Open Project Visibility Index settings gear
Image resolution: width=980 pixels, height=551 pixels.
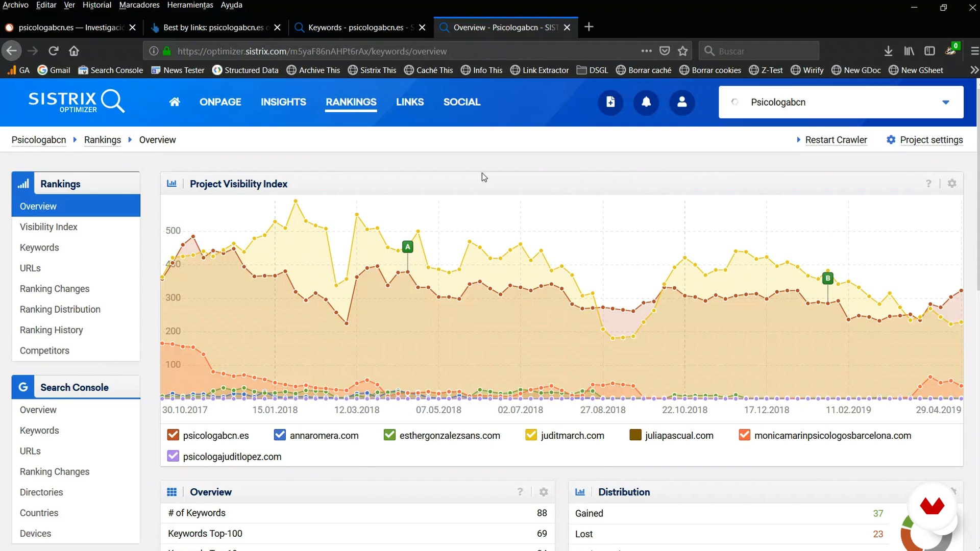click(952, 184)
